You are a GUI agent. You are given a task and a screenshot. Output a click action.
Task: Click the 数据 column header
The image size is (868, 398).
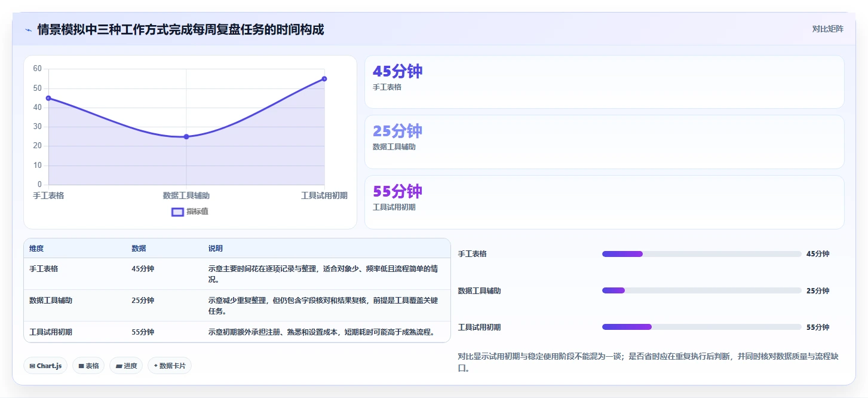coord(139,249)
